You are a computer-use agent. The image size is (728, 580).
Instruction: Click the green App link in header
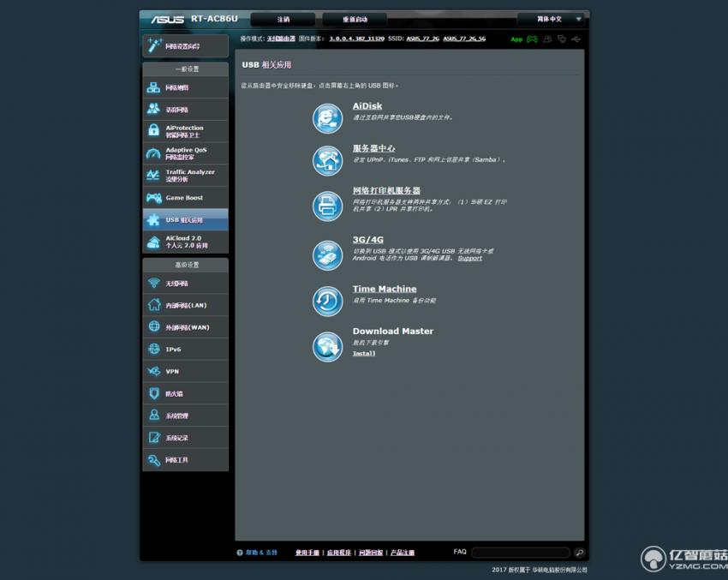point(516,39)
